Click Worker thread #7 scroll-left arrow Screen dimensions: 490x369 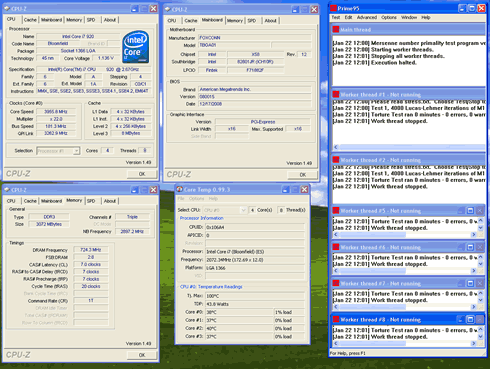pyautogui.click(x=336, y=307)
